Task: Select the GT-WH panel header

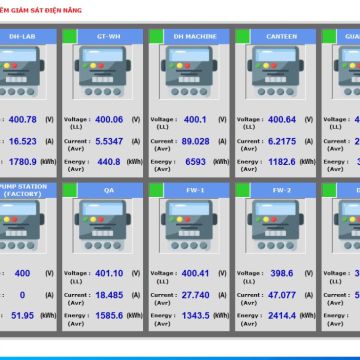Action: [x=110, y=36]
